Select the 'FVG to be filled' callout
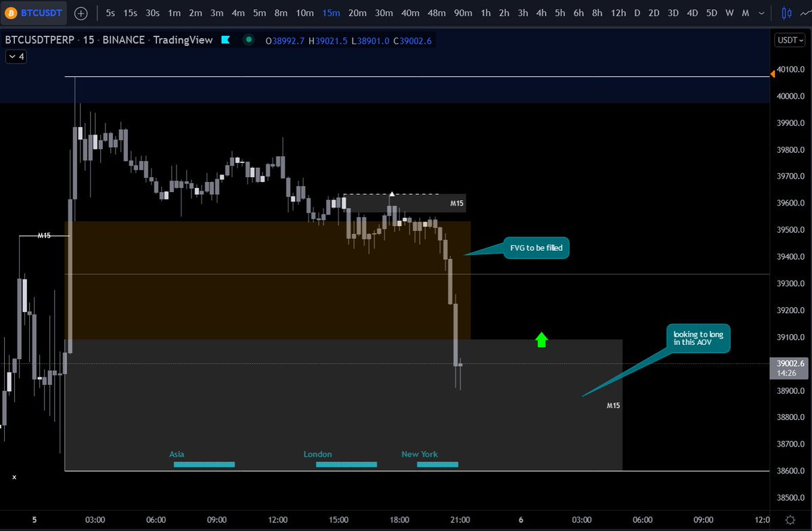812x531 pixels. 536,248
